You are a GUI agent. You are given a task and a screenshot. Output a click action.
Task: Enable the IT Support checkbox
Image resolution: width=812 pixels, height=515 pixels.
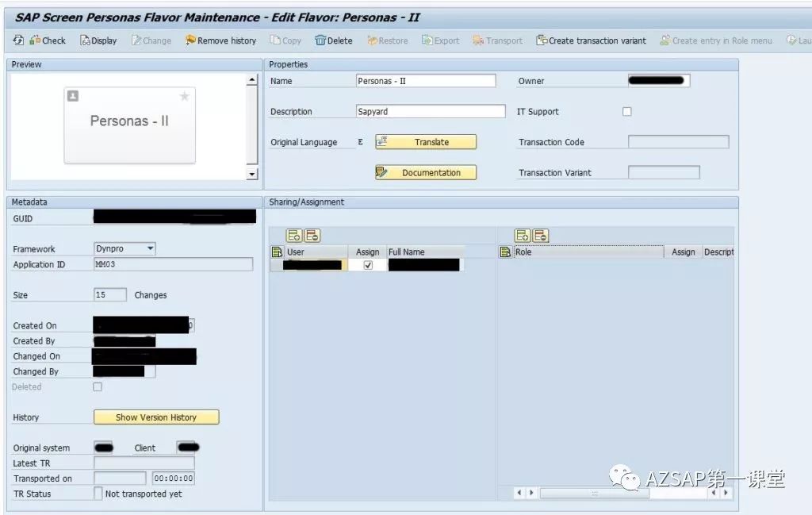627,111
